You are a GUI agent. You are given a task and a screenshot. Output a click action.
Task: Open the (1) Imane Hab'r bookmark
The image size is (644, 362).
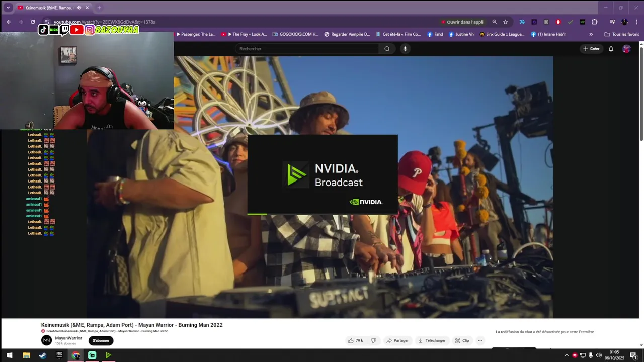548,34
